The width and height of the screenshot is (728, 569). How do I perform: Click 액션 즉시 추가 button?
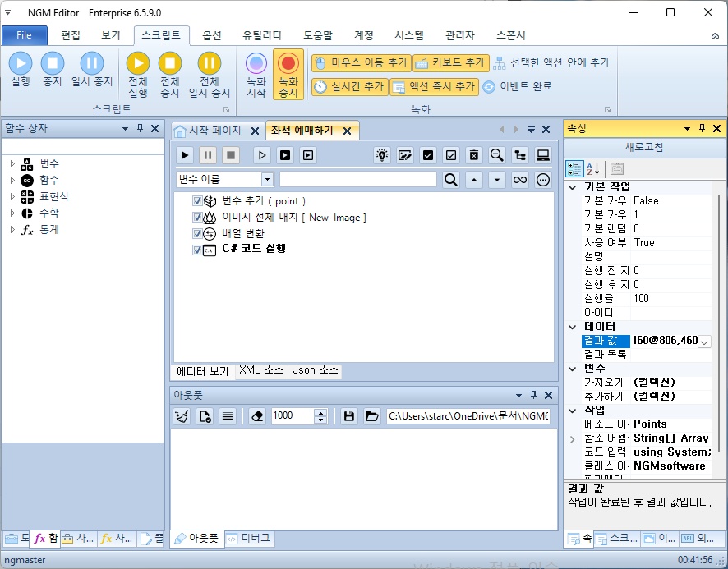point(434,87)
